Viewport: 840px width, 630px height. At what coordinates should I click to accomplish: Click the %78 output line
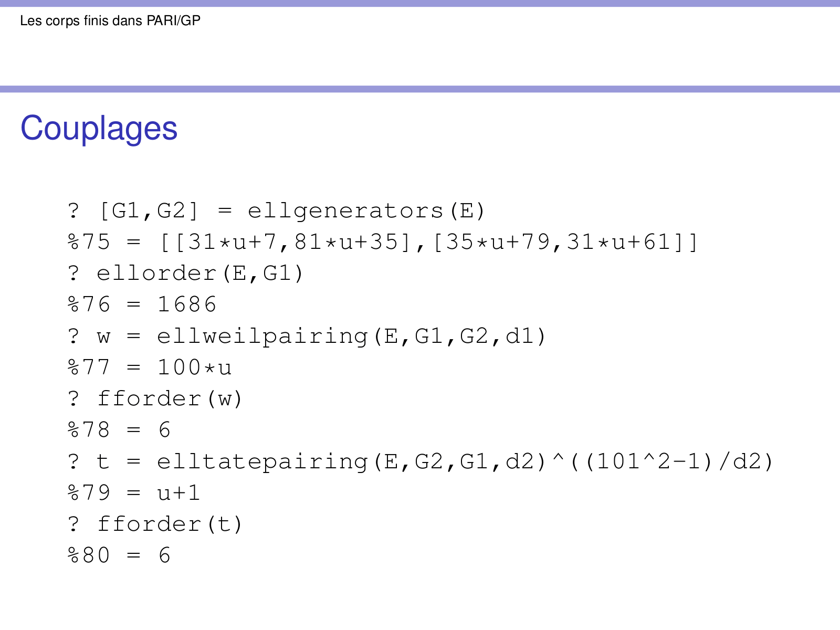(x=119, y=430)
